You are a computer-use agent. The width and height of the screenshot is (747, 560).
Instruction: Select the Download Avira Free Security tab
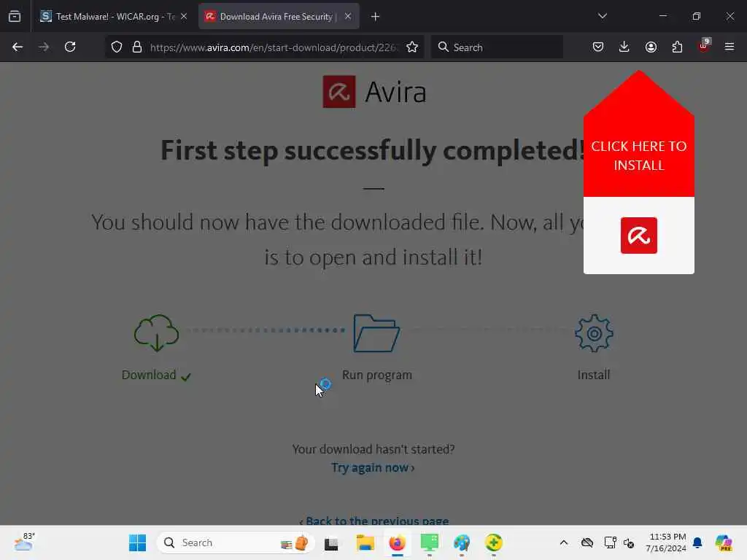coord(278,16)
